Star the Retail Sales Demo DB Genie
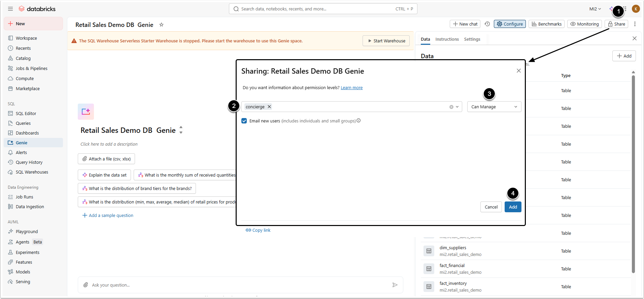The width and height of the screenshot is (644, 299). coord(161,25)
